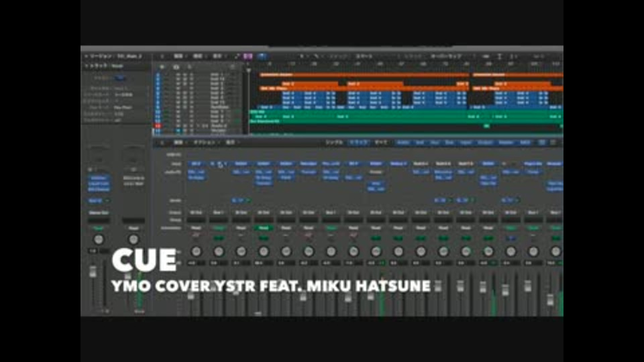Click the playhead marker in the ruler
Image resolution: width=644 pixels, height=362 pixels.
pyautogui.click(x=248, y=70)
